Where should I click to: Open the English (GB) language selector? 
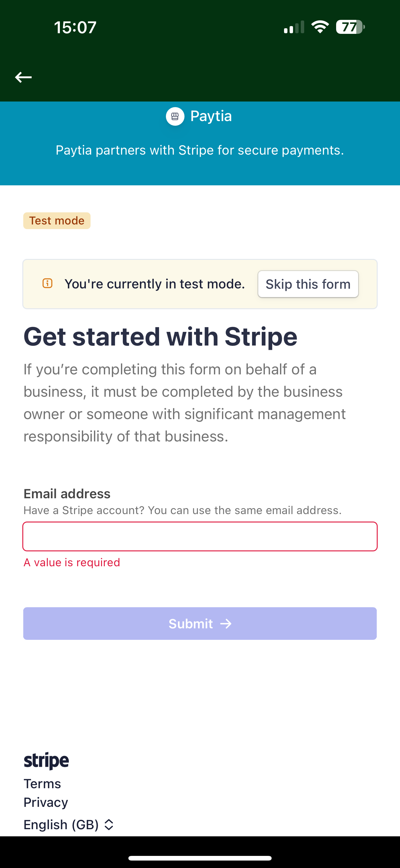click(x=69, y=825)
